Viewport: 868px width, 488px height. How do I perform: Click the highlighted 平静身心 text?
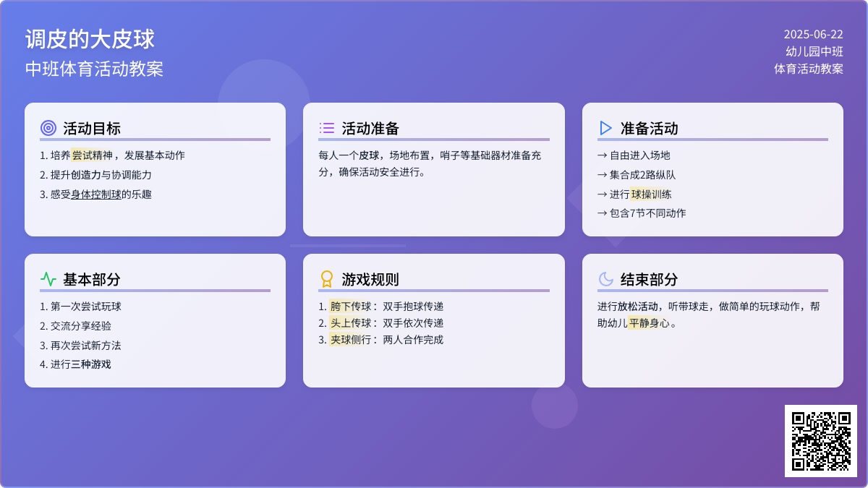pos(649,322)
